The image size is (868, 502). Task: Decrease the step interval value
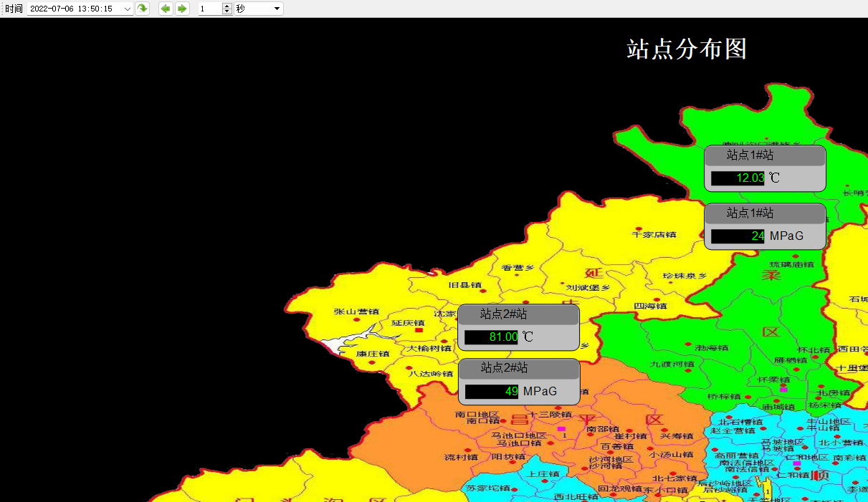[x=227, y=11]
